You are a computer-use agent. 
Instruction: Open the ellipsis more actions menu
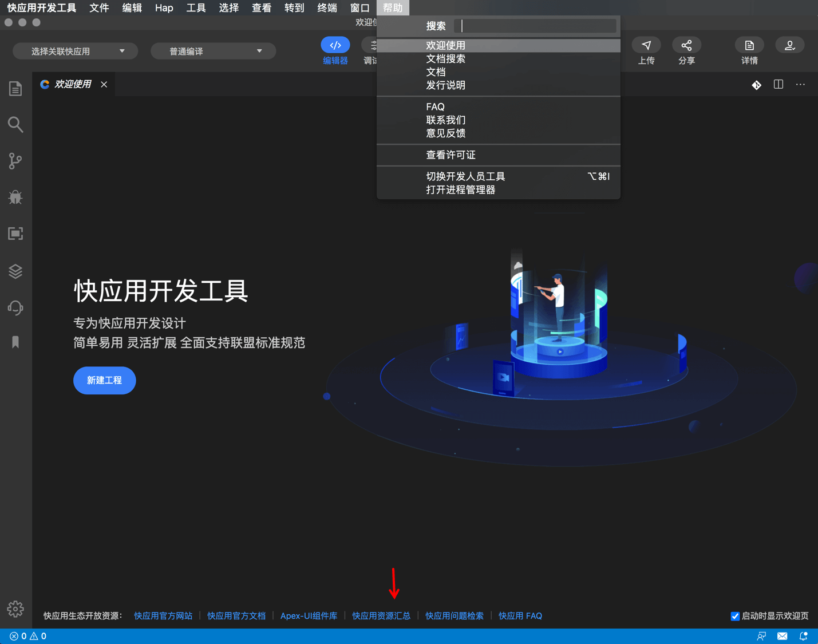pyautogui.click(x=800, y=84)
